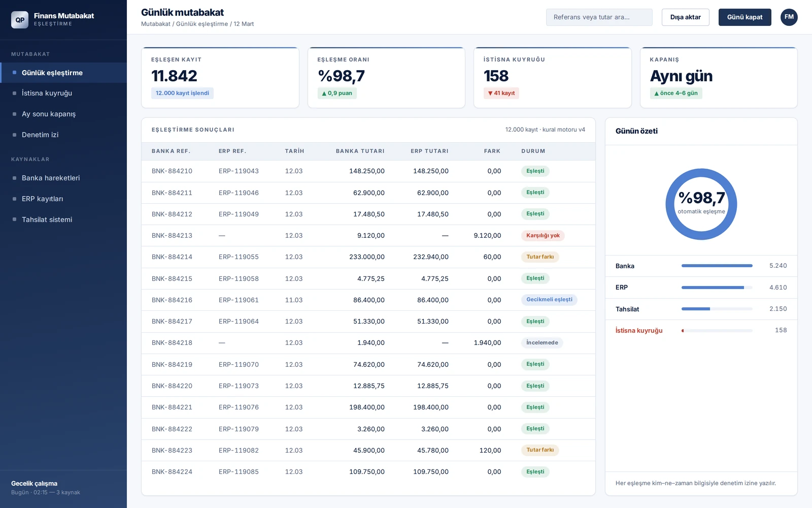The image size is (812, 508).
Task: Click the Mutabakat breadcrumb link
Action: click(156, 24)
